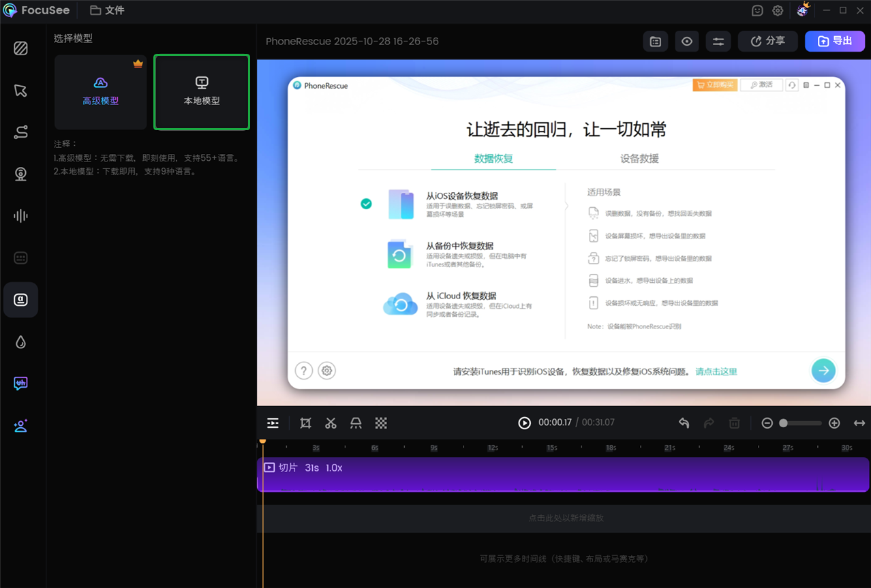
Task: Click the 分享 share button
Action: (x=767, y=41)
